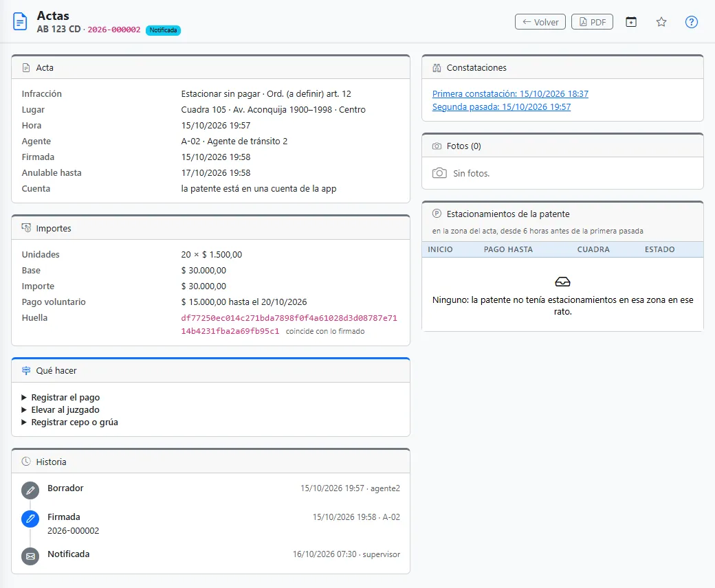Export the acta using PDF button
The image size is (715, 588).
click(x=592, y=22)
